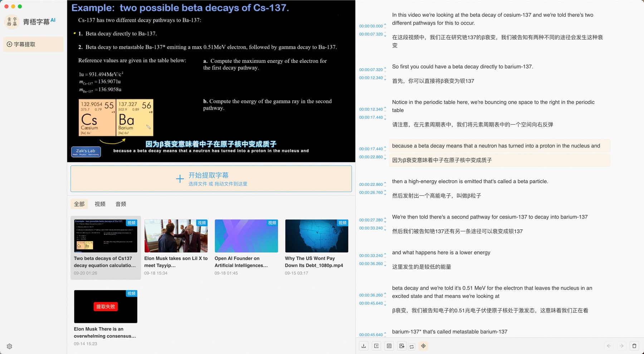Viewport: 644px width, 354px height.
Task: Click the export subtitles icon
Action: [x=364, y=346]
